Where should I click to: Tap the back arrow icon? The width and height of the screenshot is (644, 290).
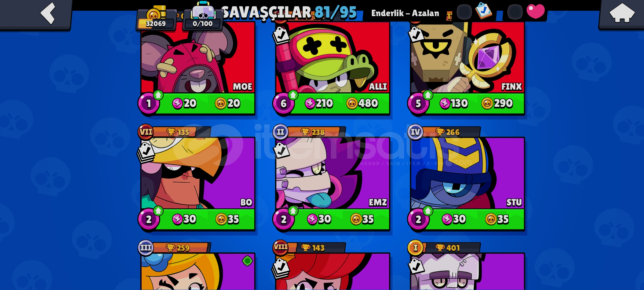tap(48, 13)
